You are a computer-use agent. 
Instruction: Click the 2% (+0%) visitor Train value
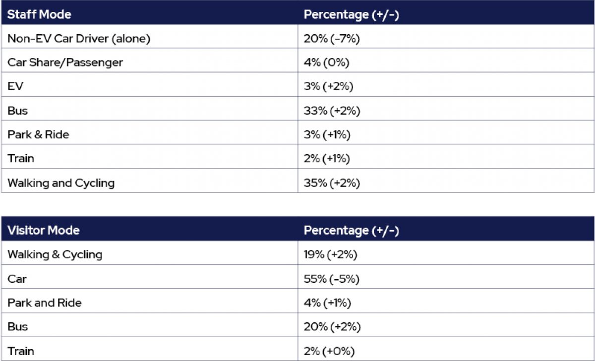[x=329, y=351]
